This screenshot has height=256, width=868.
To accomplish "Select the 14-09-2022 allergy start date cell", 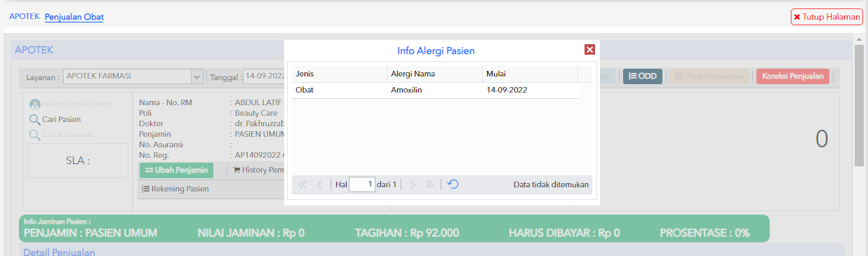I will tap(530, 90).
